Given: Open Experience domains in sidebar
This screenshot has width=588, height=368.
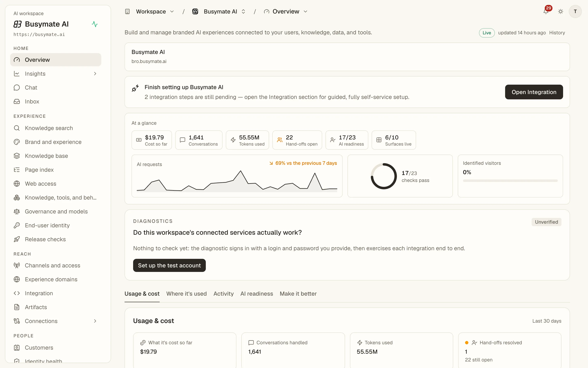Looking at the screenshot, I should pyautogui.click(x=56, y=279).
